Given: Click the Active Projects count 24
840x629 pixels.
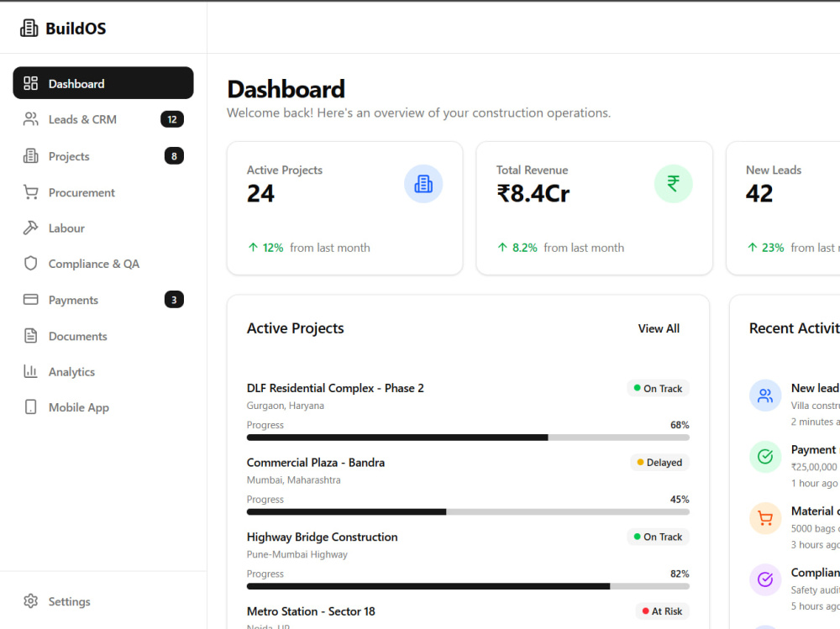Looking at the screenshot, I should click(x=260, y=193).
